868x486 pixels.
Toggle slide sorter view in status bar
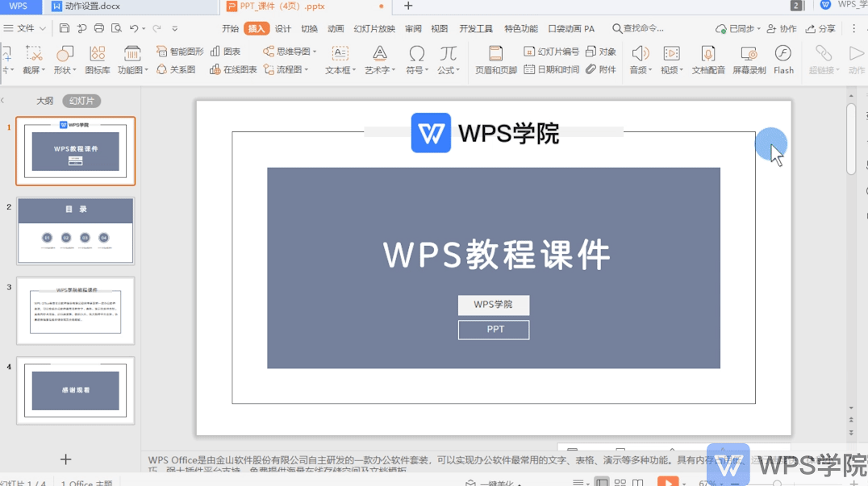click(620, 482)
